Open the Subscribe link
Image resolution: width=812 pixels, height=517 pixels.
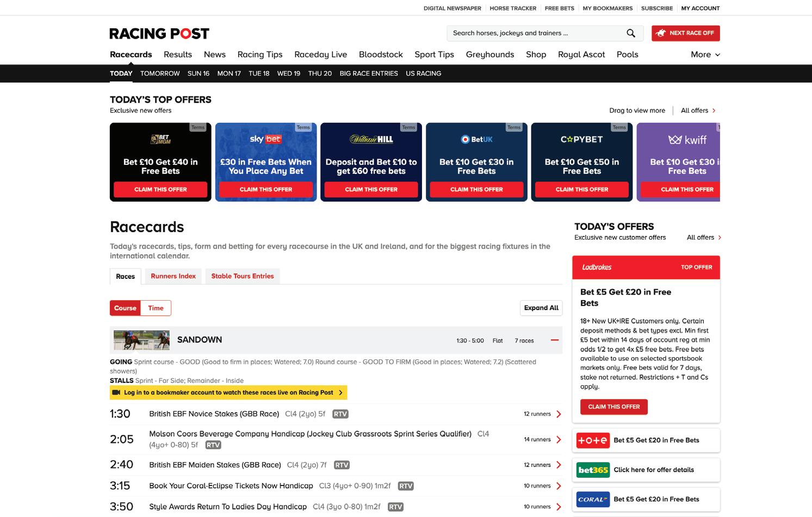657,8
